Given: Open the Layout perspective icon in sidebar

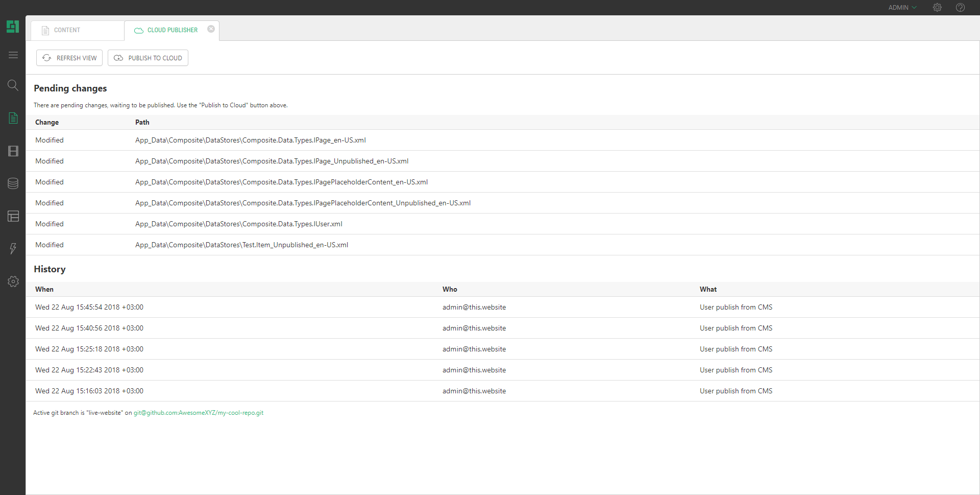Looking at the screenshot, I should coord(13,216).
